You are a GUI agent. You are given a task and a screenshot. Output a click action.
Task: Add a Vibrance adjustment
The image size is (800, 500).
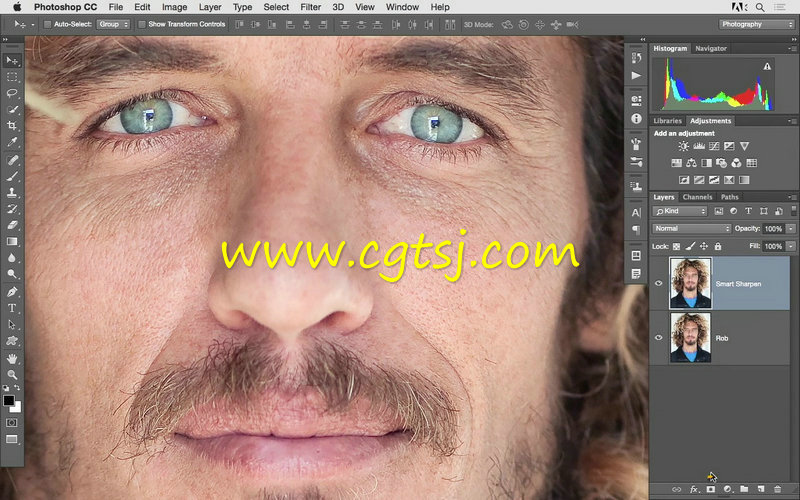[x=744, y=146]
